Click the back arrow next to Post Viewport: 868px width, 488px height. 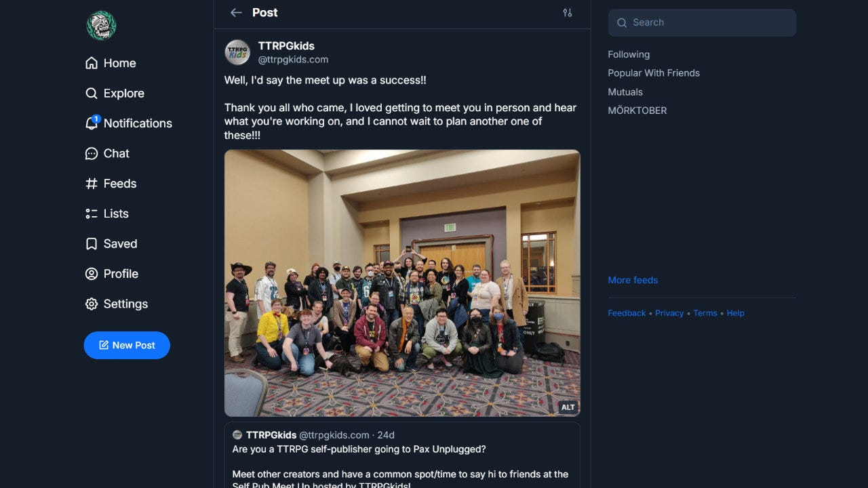[x=236, y=12]
